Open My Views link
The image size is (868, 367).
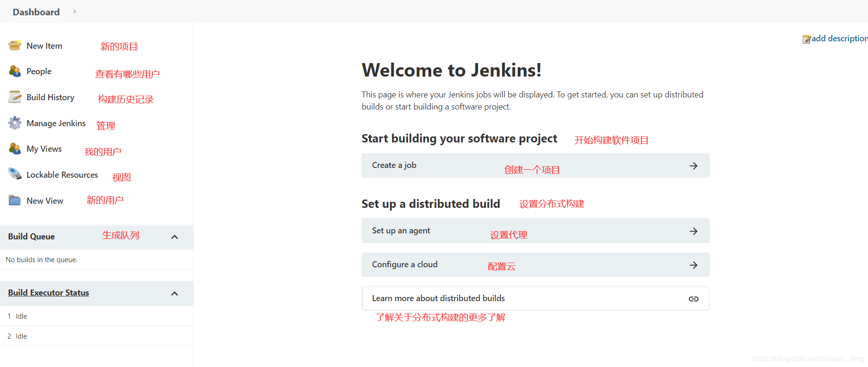[x=44, y=149]
